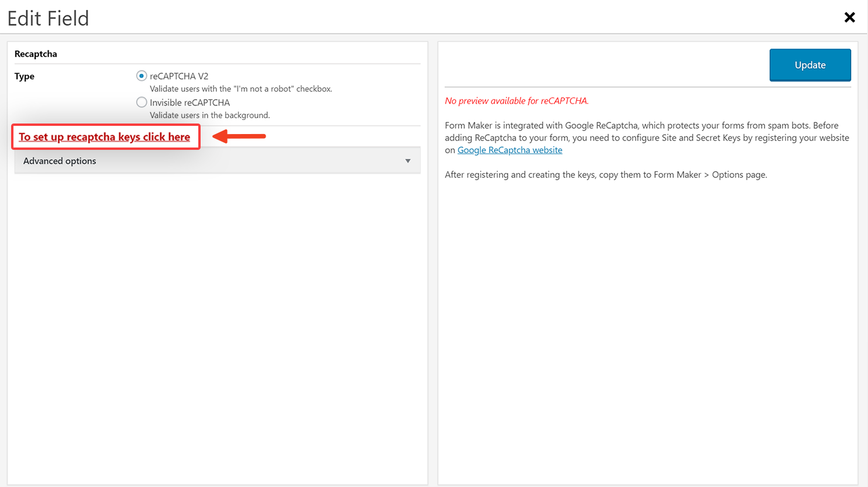Select the reCAPTCHA V2 radio option
Image resolution: width=868 pixels, height=487 pixels.
click(x=142, y=76)
